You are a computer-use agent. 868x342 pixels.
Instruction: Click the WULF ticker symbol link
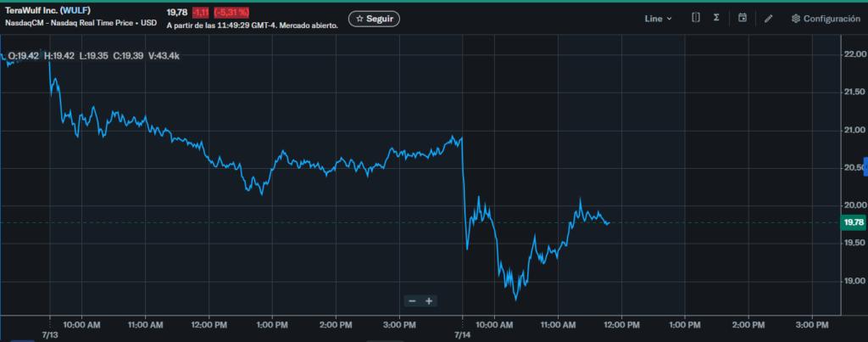pyautogui.click(x=75, y=10)
